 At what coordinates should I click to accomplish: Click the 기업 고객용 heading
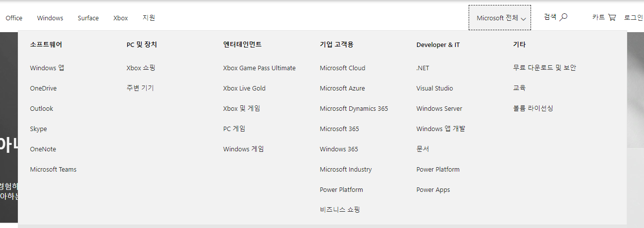coord(336,45)
